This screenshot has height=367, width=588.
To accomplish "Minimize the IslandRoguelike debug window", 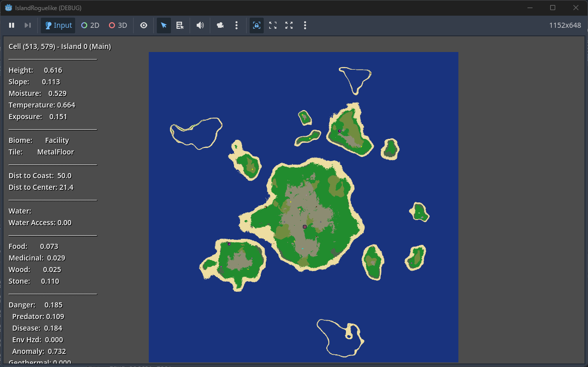I will coord(530,8).
